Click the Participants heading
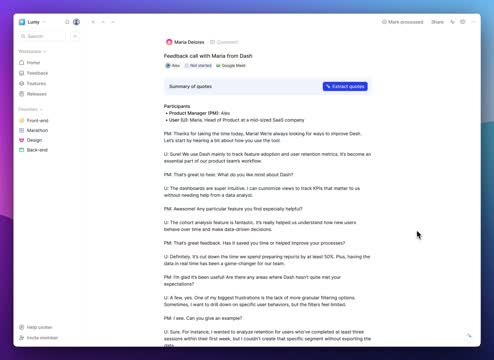Screen dimensions: 494x360 [x=177, y=106]
